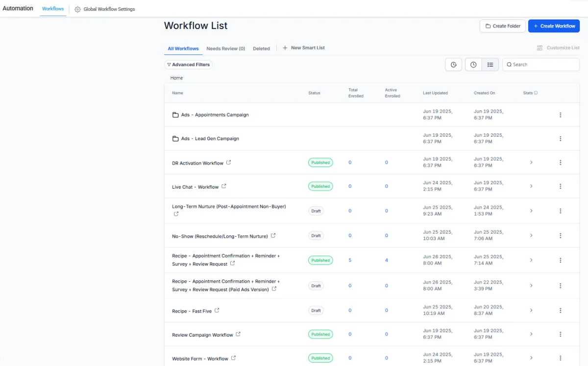
Task: Select the All Workflows tab
Action: click(183, 49)
